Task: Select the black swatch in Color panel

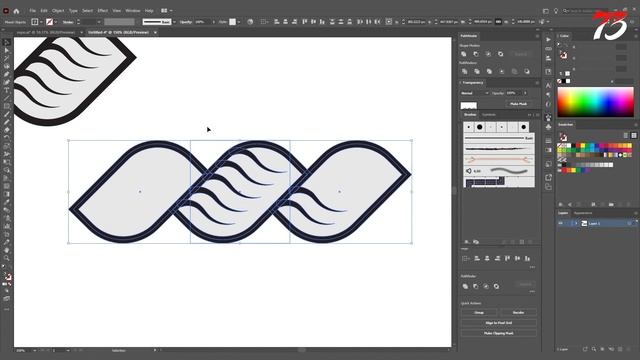Action: click(564, 81)
